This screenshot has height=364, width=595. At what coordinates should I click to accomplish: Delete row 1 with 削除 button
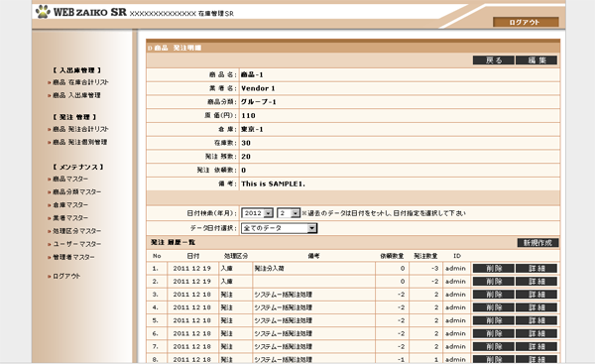(493, 269)
